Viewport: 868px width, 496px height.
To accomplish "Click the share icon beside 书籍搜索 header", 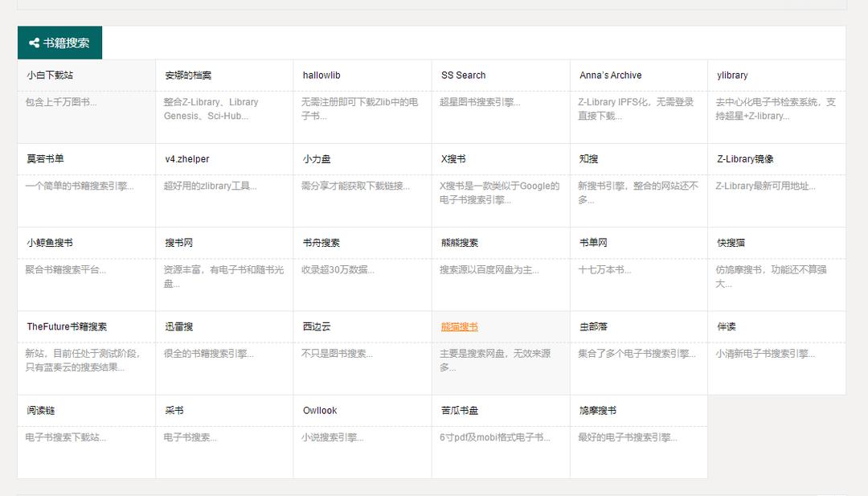I will (x=33, y=43).
